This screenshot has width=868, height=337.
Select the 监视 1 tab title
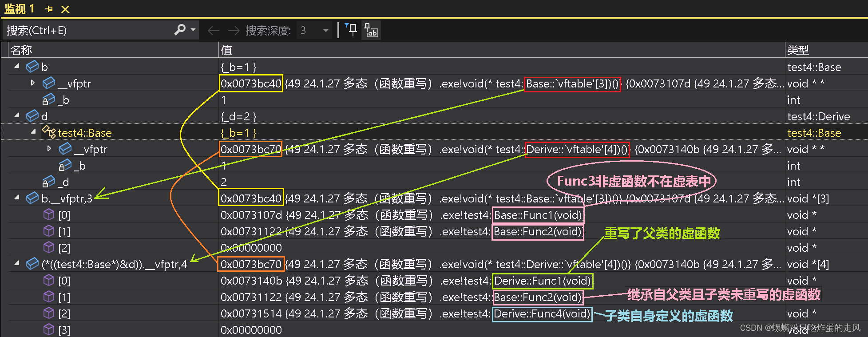coord(19,9)
